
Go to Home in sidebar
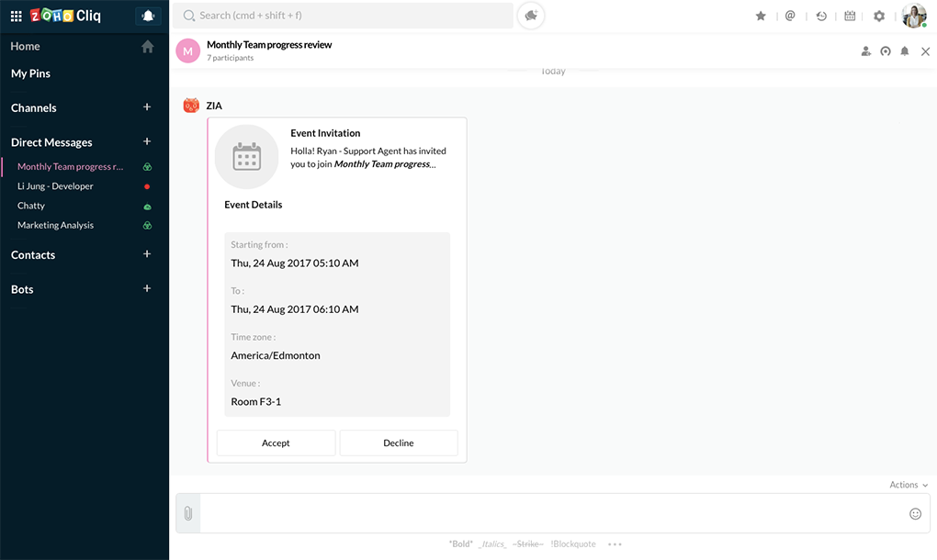pos(26,46)
